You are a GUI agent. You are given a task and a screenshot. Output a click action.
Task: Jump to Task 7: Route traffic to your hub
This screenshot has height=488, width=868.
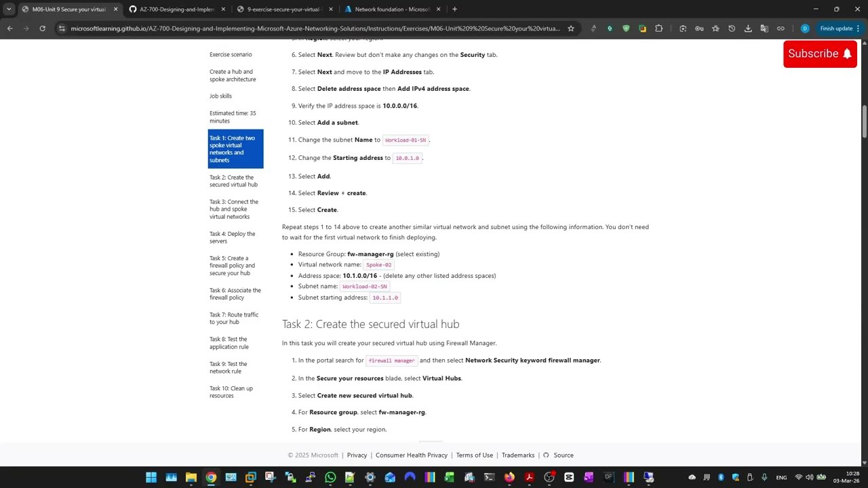(x=234, y=318)
